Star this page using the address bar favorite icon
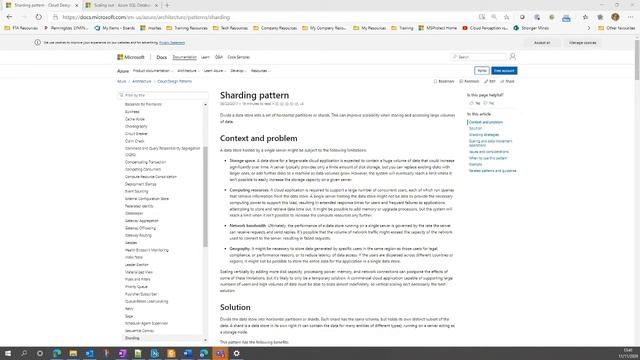The image size is (640, 360). [507, 17]
